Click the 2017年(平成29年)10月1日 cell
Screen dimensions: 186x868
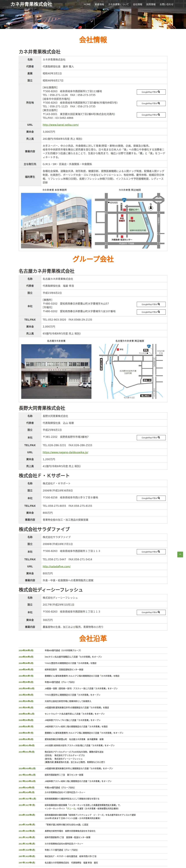click(x=104, y=605)
